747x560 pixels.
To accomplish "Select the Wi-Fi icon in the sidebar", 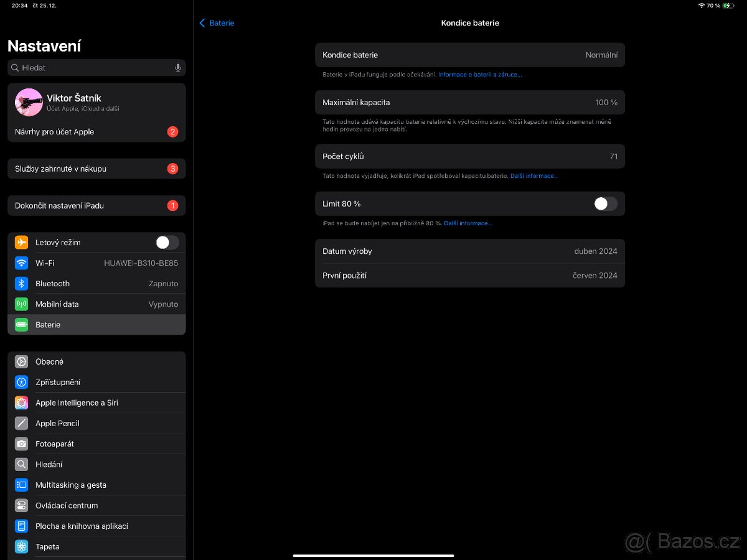I will pyautogui.click(x=21, y=263).
